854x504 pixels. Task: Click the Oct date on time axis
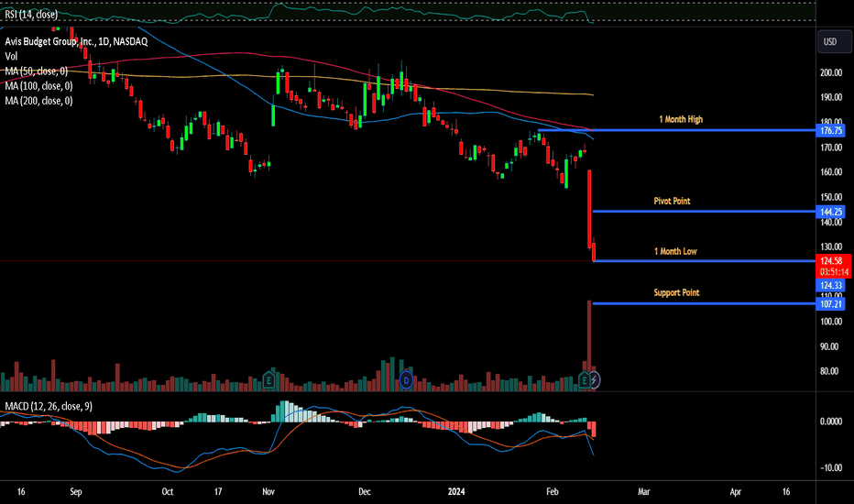167,491
